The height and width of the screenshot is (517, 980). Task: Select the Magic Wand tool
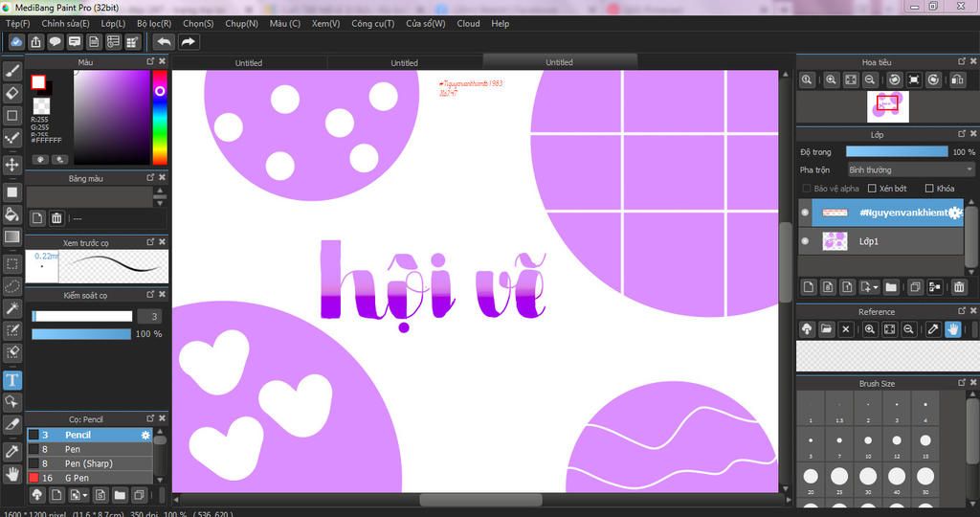[x=11, y=308]
